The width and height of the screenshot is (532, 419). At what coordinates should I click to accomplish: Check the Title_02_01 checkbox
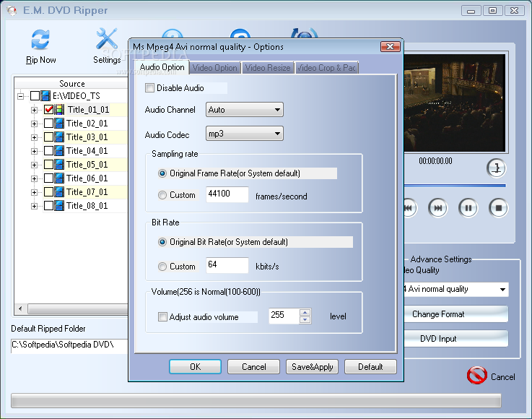49,124
